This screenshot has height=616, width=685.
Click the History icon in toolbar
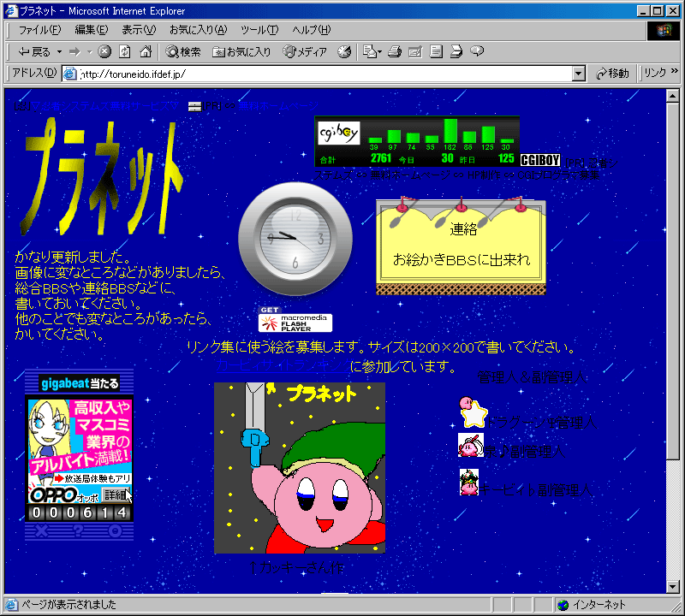pos(344,52)
